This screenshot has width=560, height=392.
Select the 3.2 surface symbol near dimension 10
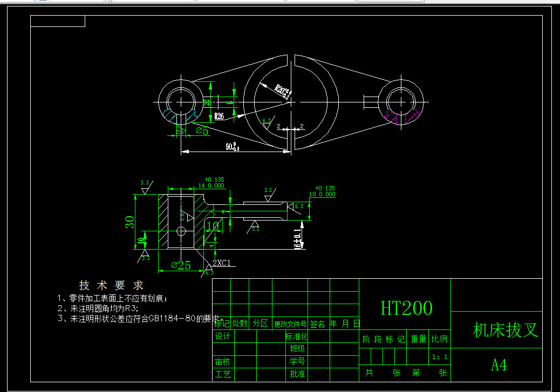coord(254,229)
